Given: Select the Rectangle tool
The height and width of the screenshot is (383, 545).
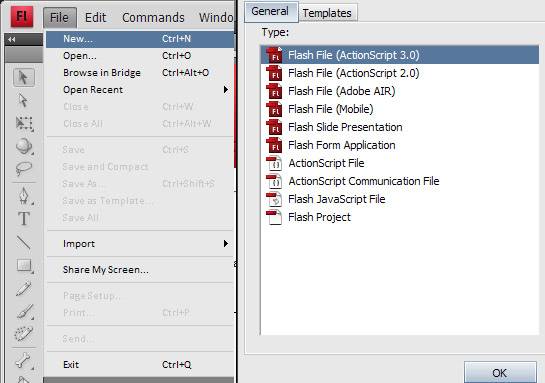Looking at the screenshot, I should 24,266.
